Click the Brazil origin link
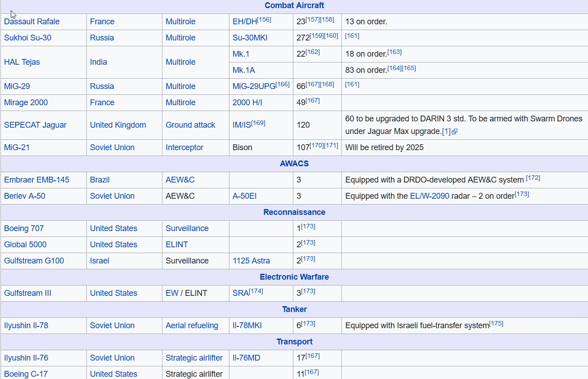This screenshot has height=379, width=588. click(x=100, y=180)
